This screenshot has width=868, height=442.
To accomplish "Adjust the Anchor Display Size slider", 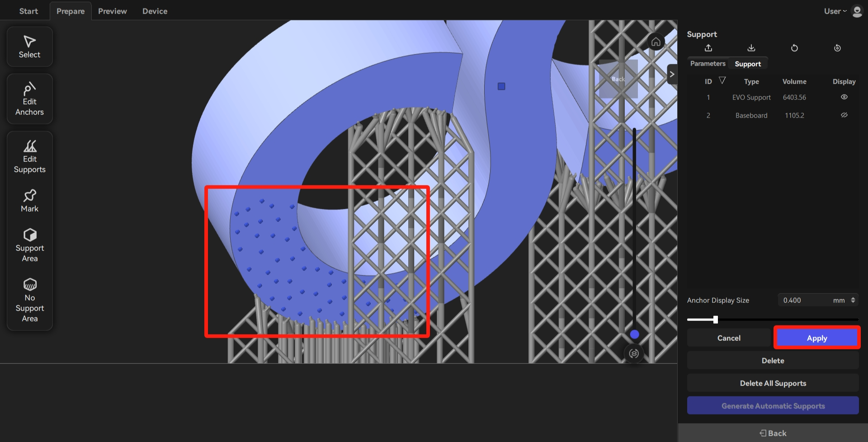I will click(x=716, y=320).
